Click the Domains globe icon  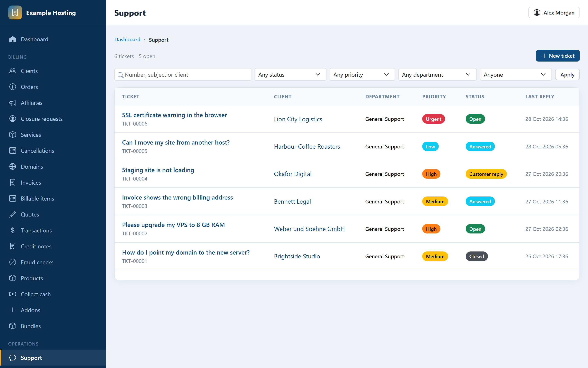[x=13, y=166]
